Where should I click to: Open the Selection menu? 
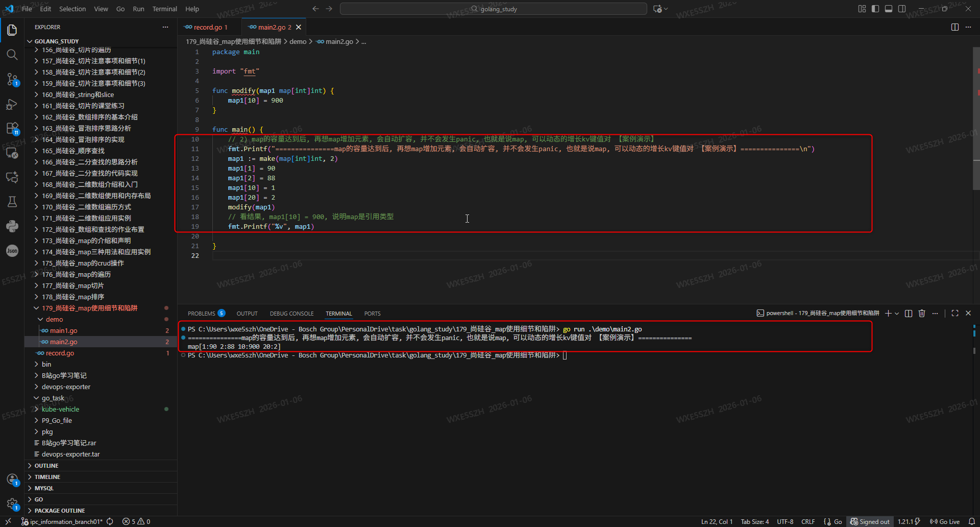(72, 9)
